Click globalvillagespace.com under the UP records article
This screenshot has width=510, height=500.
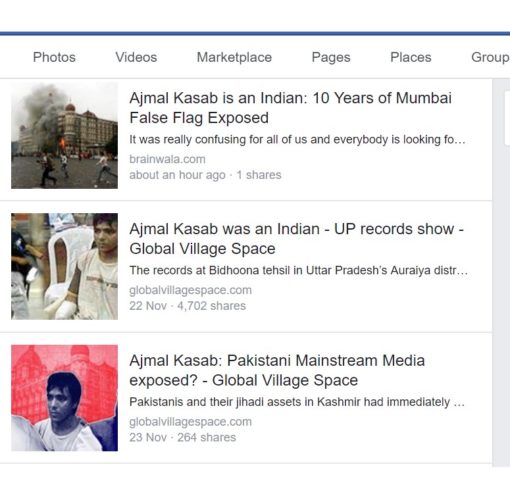pyautogui.click(x=190, y=290)
